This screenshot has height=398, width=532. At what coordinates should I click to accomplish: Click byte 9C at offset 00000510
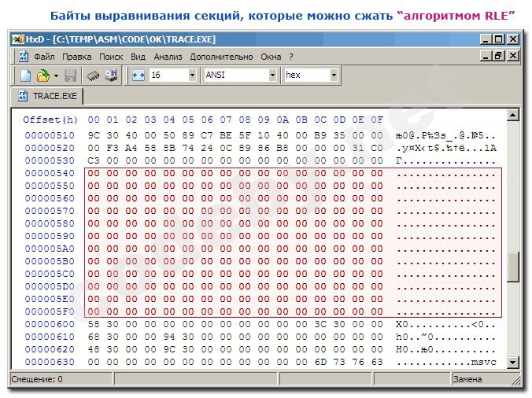click(94, 135)
